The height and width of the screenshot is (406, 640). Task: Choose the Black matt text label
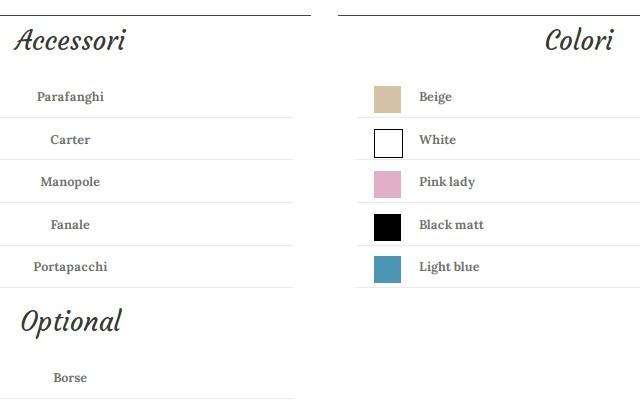point(451,225)
